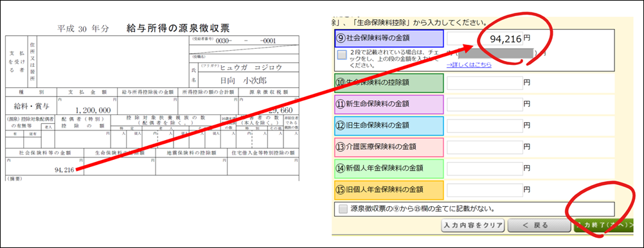Click the 所得控除の額の合計額 header cell
Image resolution: width=644 pixels, height=248 pixels.
coord(208,92)
